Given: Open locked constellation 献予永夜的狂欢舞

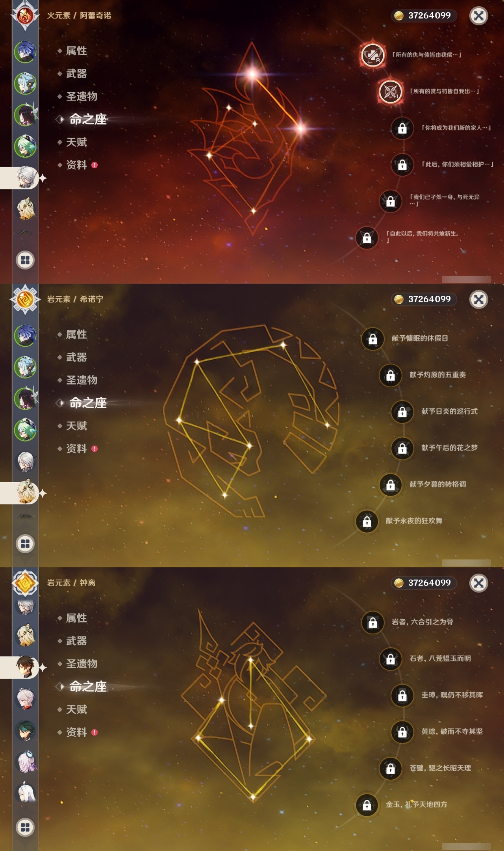Looking at the screenshot, I should 367,521.
